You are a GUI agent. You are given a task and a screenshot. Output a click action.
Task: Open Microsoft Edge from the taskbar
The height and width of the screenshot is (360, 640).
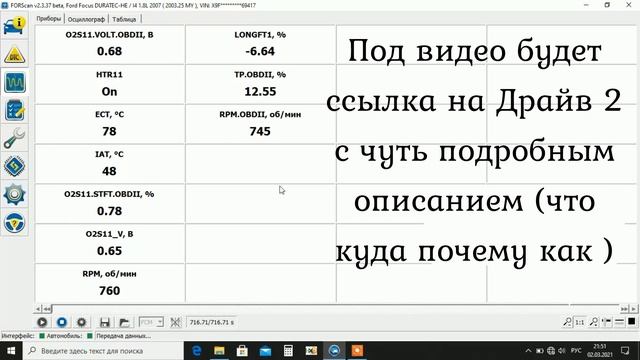(196, 351)
